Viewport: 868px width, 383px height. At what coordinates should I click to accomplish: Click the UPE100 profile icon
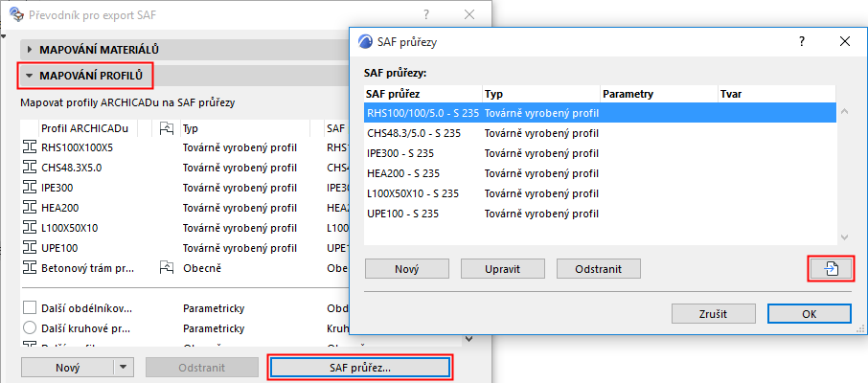pos(28,247)
